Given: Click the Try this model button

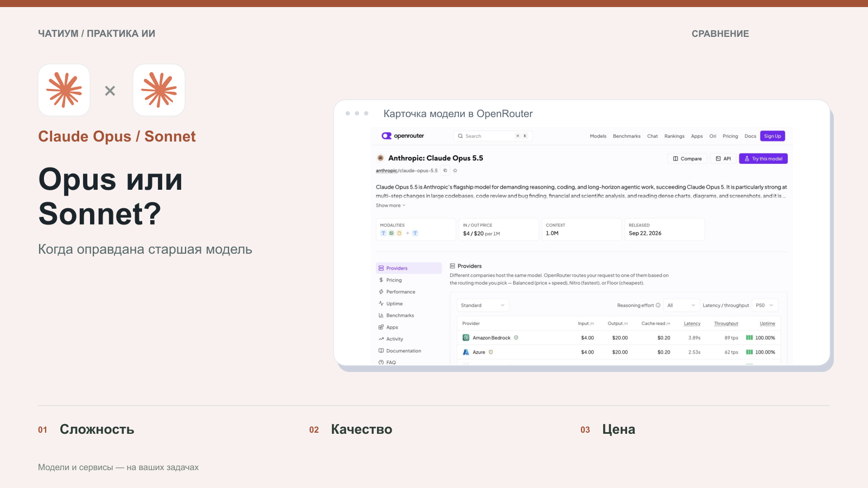Looking at the screenshot, I should [763, 159].
